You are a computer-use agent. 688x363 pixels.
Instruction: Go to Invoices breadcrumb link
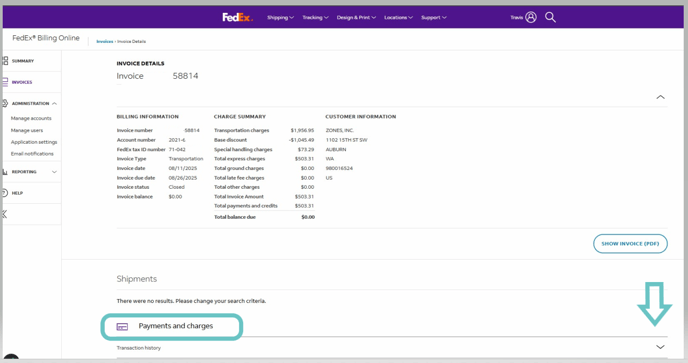(104, 41)
